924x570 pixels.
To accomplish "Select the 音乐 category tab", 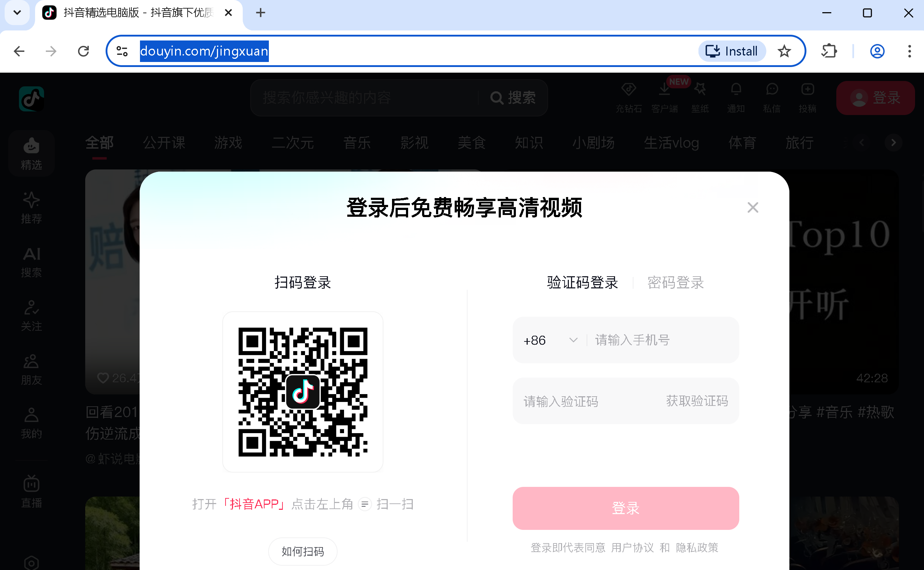I will [357, 143].
